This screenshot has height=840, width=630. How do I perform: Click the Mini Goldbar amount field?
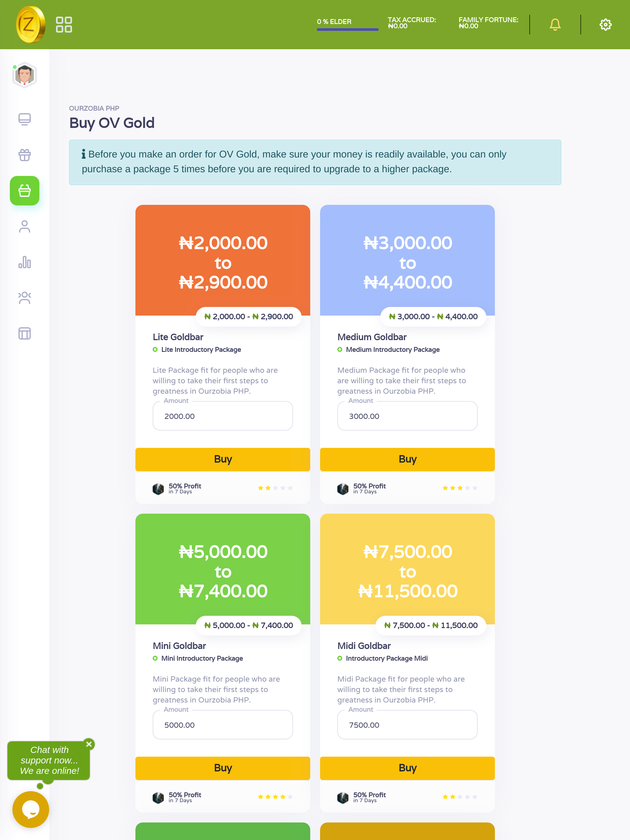click(223, 725)
